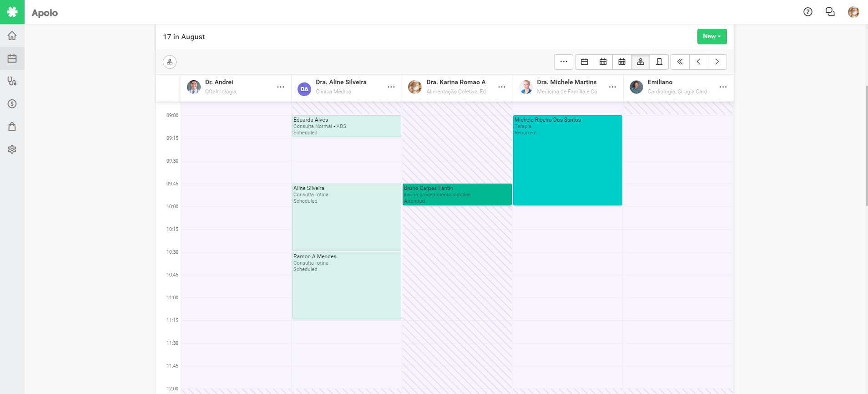The height and width of the screenshot is (394, 868).
Task: Click the round professional filter icon
Action: coord(170,62)
